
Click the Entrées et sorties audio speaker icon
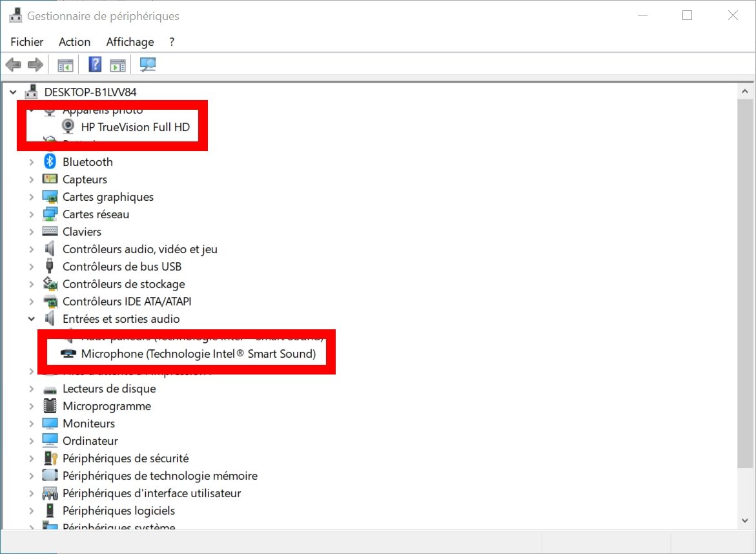[49, 319]
